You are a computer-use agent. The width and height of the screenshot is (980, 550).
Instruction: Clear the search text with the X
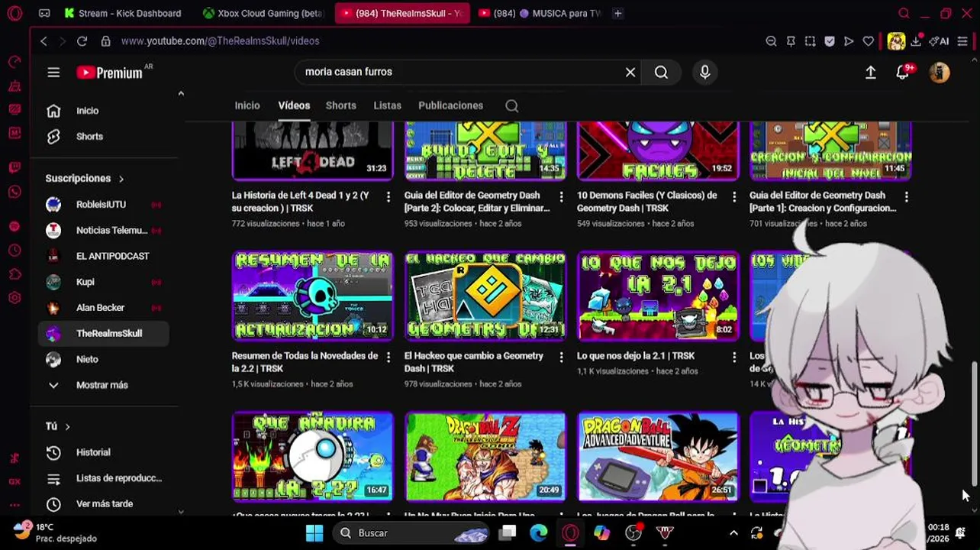click(x=630, y=72)
